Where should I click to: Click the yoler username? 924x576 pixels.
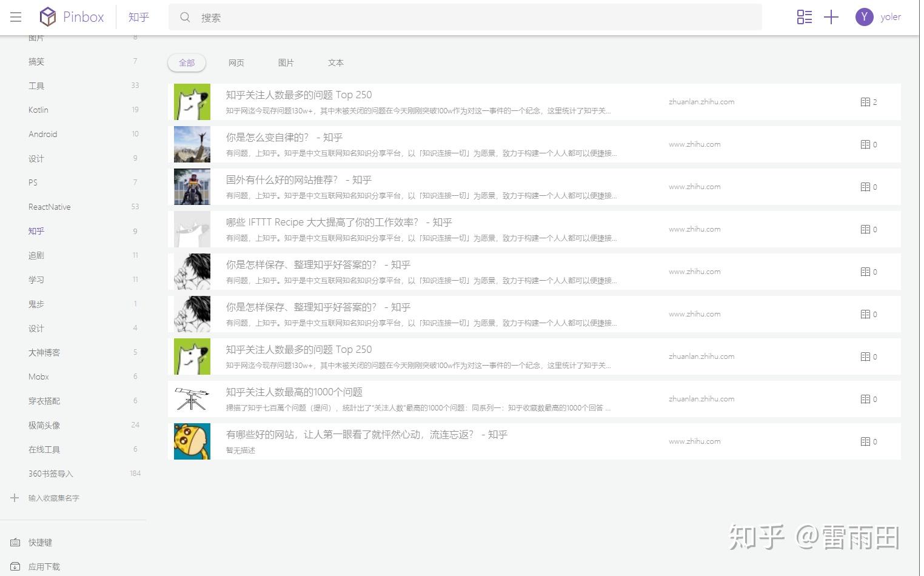(891, 17)
